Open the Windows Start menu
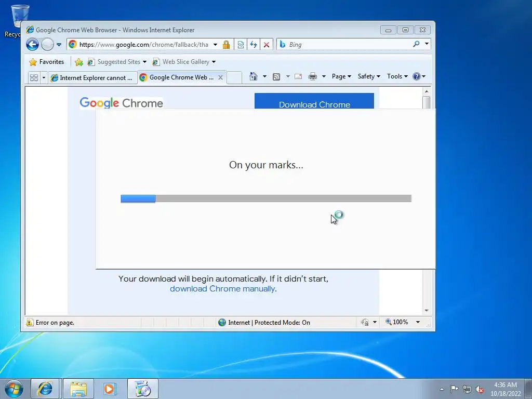The height and width of the screenshot is (399, 532). pos(14,389)
